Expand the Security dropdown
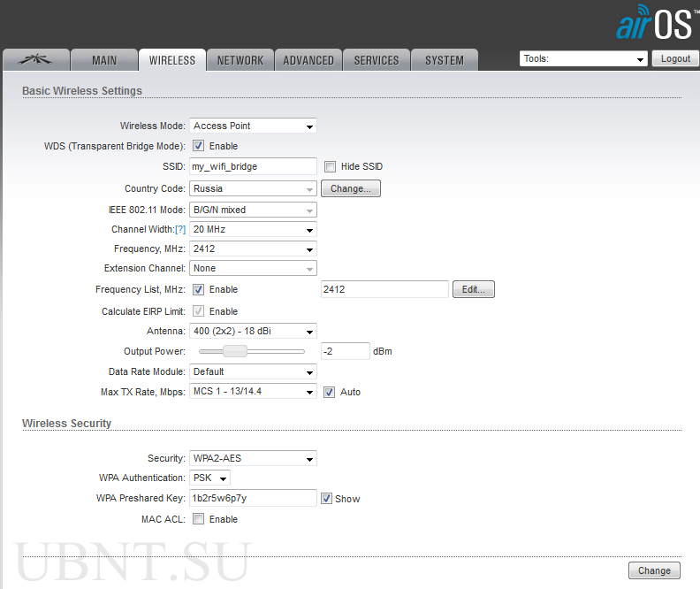 point(253,459)
